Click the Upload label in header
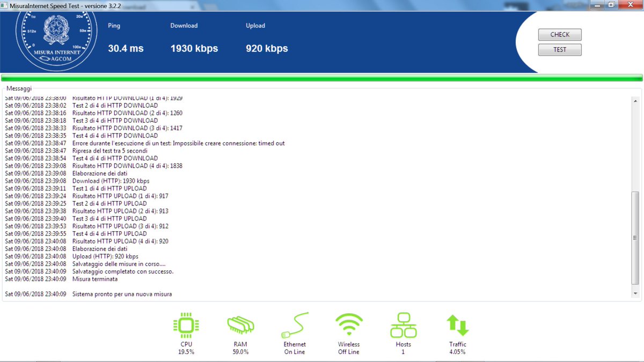Viewport: 644px width, 362px height. click(x=255, y=26)
